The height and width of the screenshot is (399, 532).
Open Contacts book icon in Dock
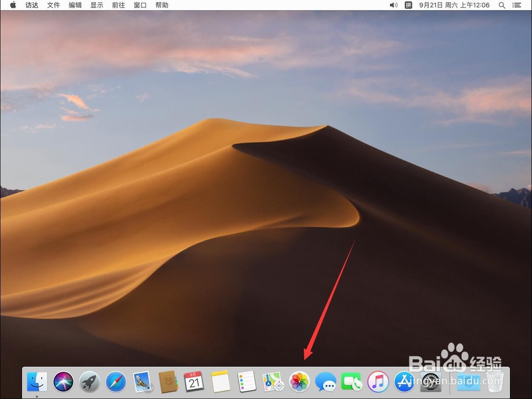[x=168, y=381]
